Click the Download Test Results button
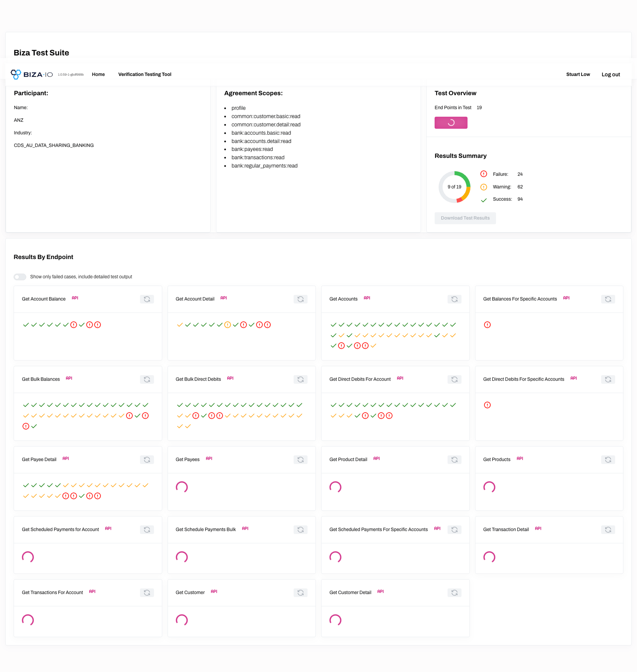637x672 pixels. click(465, 218)
